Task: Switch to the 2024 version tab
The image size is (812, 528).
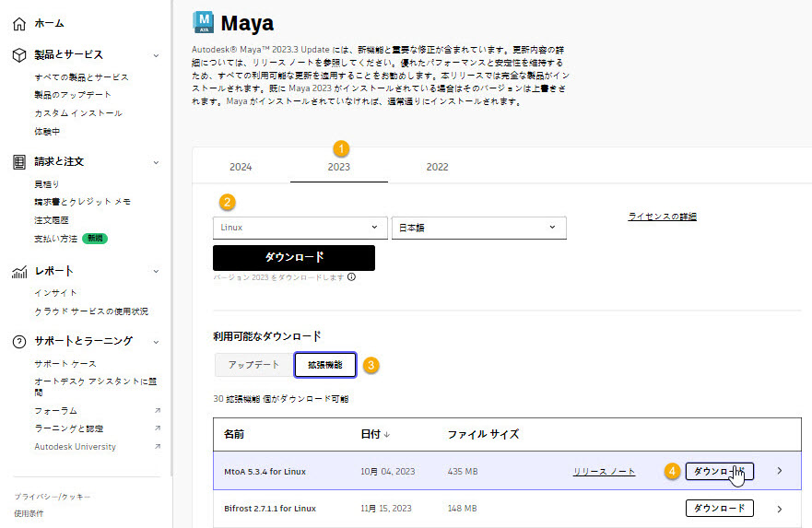Action: 241,167
